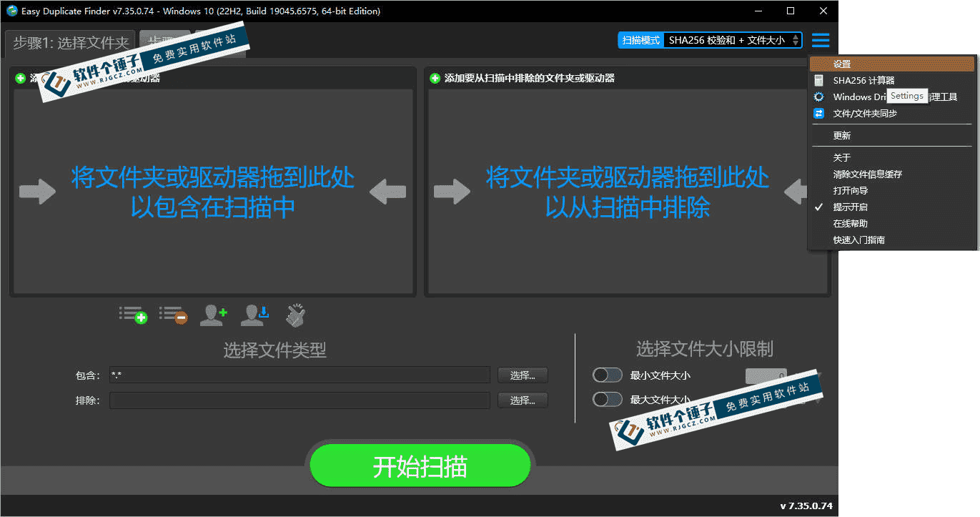Enable the 最小文件大小 toggle
Image resolution: width=980 pixels, height=517 pixels.
click(x=607, y=375)
